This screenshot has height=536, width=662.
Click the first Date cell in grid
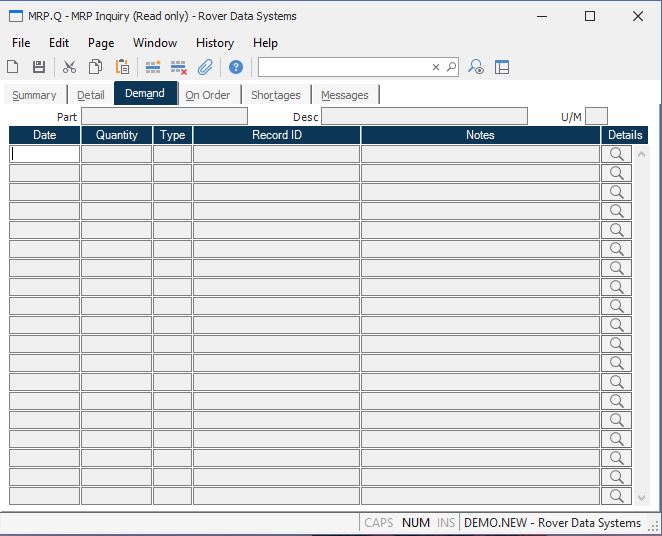point(45,154)
